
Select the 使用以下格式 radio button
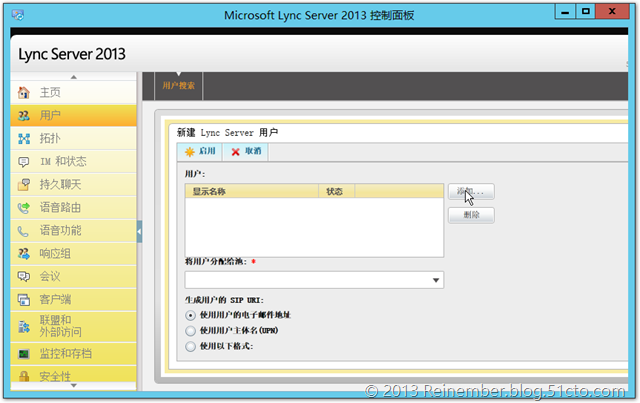click(x=191, y=346)
